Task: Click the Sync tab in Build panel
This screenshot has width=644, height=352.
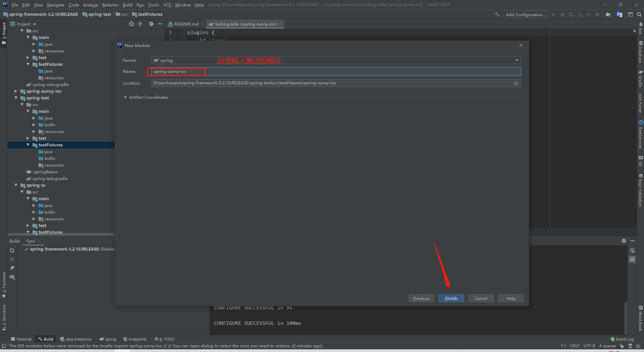Action: coord(31,241)
